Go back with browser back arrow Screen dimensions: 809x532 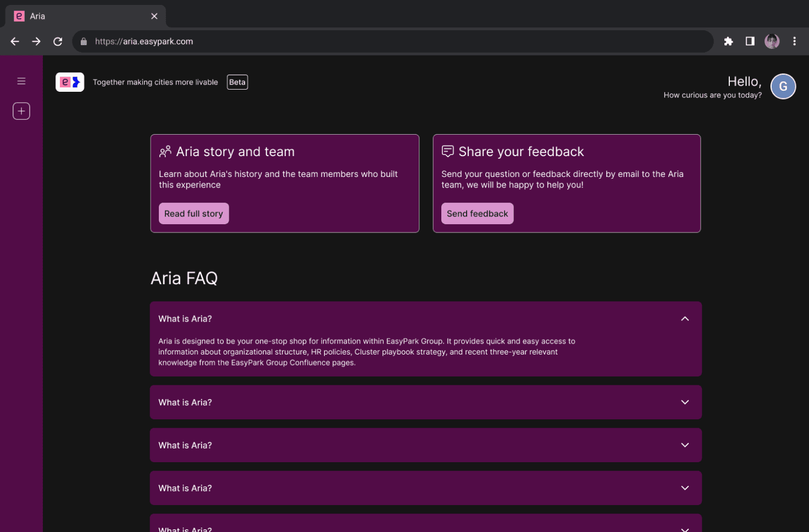click(15, 41)
